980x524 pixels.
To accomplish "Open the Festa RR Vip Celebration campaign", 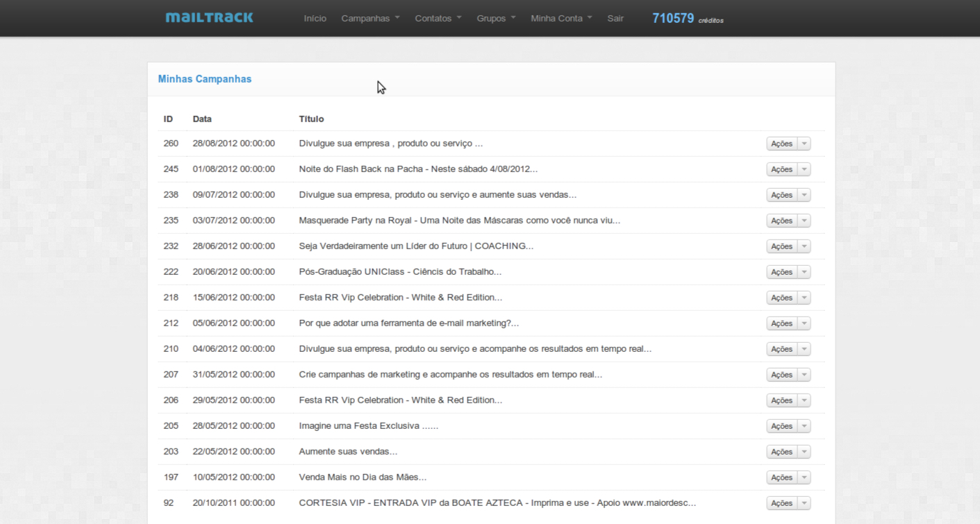I will (x=401, y=297).
